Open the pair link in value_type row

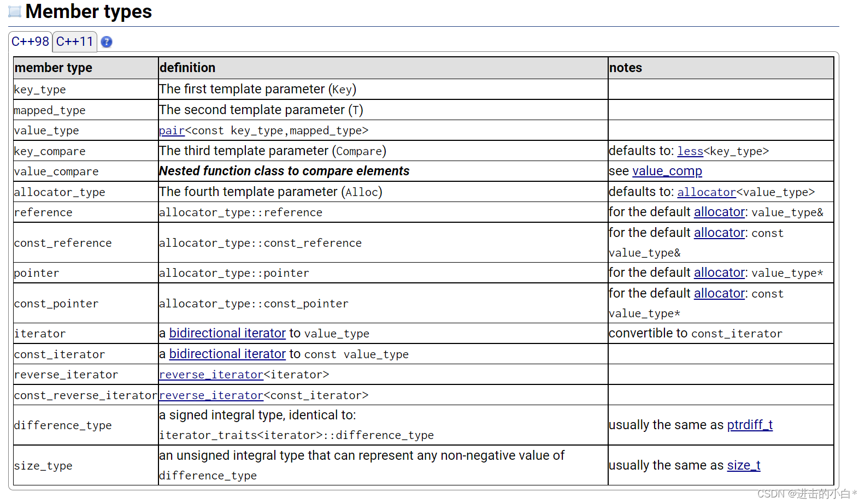pos(172,131)
